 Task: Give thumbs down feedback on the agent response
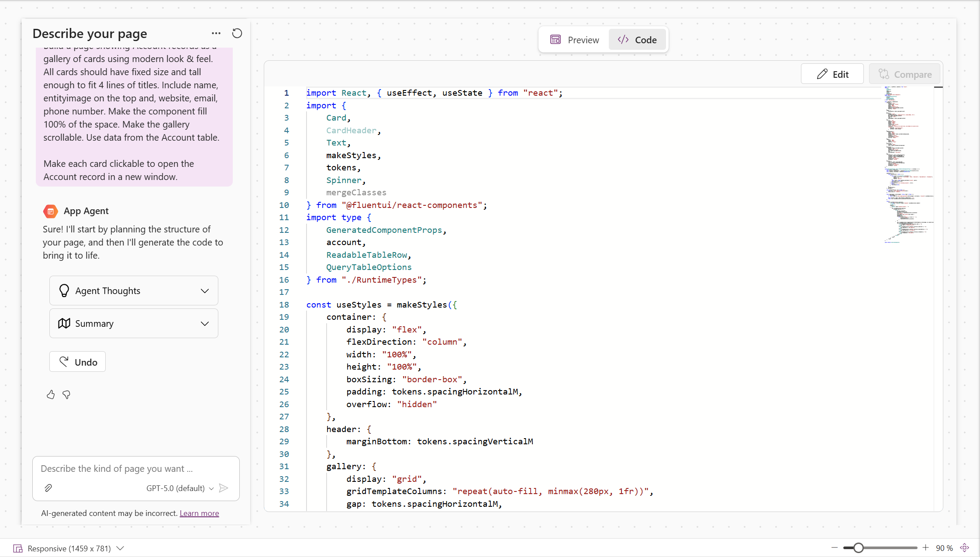coord(66,394)
